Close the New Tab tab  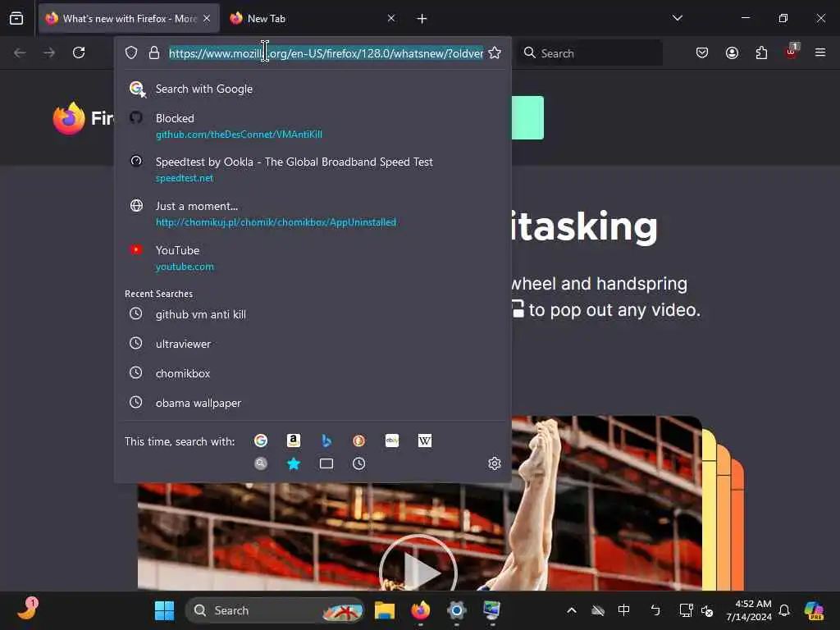click(391, 18)
